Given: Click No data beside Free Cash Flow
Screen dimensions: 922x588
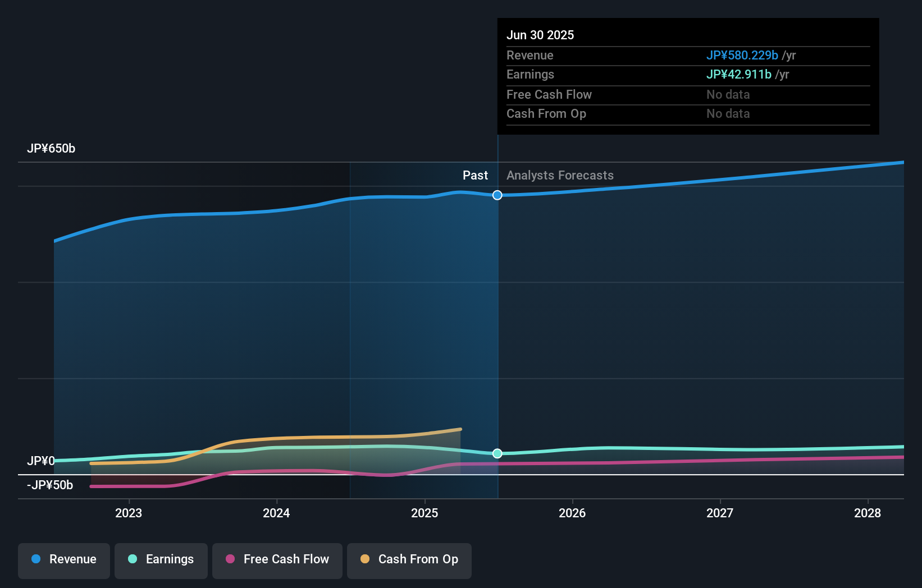Looking at the screenshot, I should tap(728, 95).
